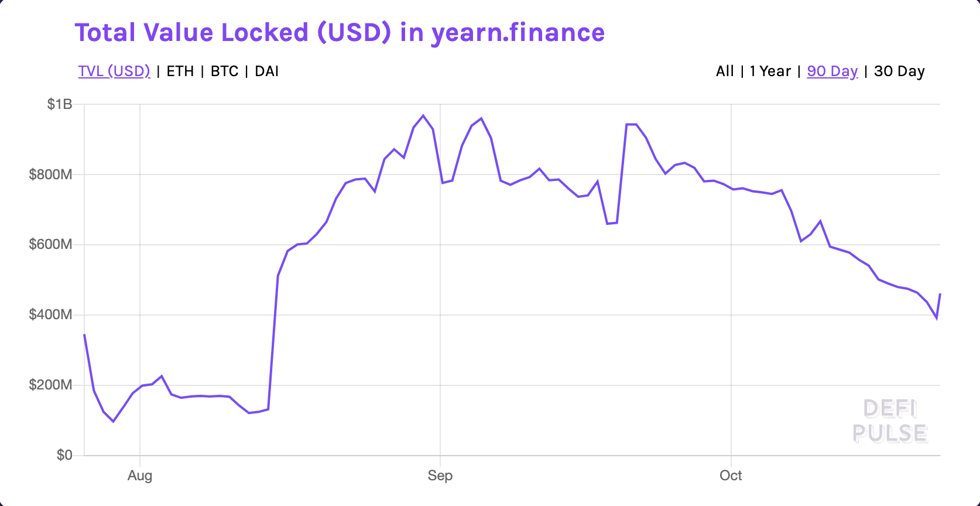Select the All time range
The height and width of the screenshot is (506, 980).
coord(724,71)
